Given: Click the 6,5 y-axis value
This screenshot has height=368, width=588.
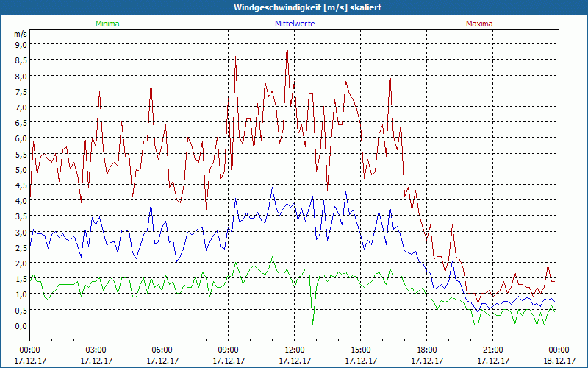Looking at the screenshot, I should coord(21,123).
